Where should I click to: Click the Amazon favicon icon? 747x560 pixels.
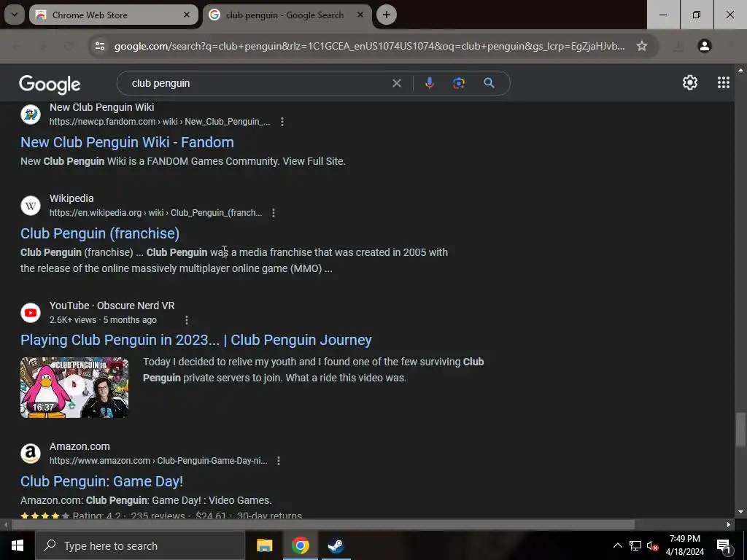coord(31,454)
